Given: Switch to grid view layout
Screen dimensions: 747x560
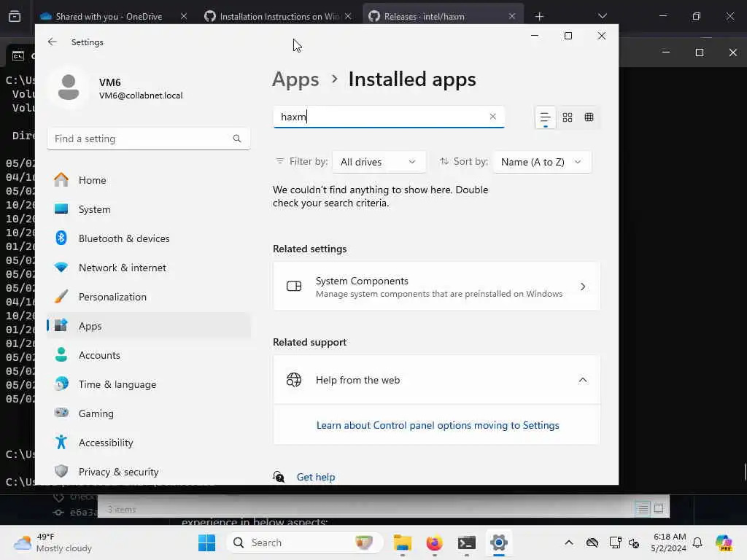Looking at the screenshot, I should tap(568, 117).
